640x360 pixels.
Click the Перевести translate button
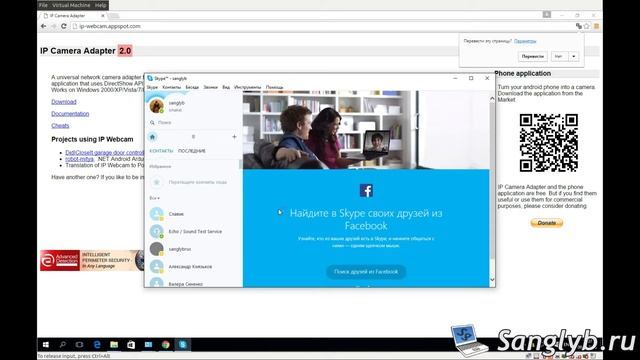533,56
